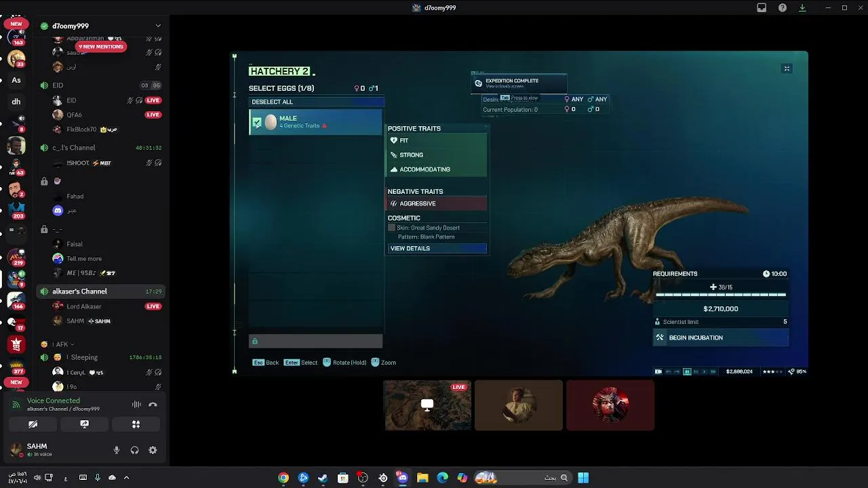Open the red avatar participant tile
Screen dimensions: 868x488
(610, 405)
